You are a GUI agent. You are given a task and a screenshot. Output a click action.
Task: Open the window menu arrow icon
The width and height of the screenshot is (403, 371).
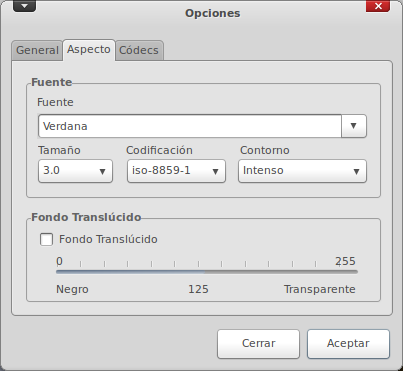click(24, 6)
